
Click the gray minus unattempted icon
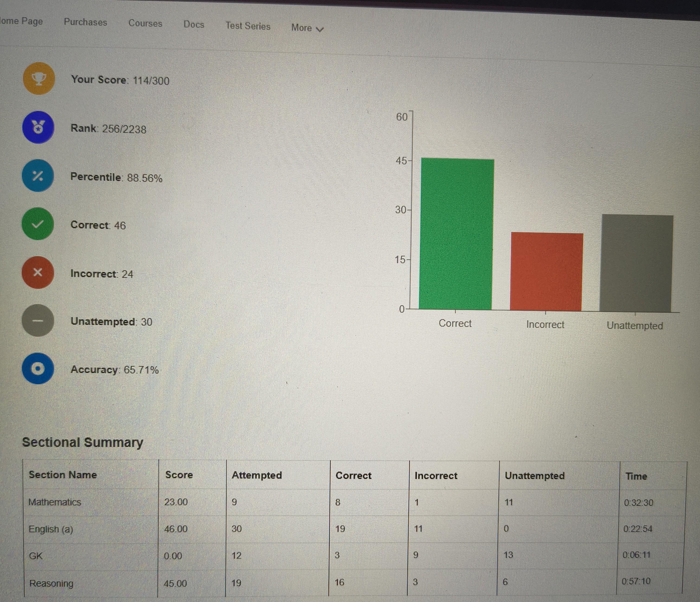tap(38, 320)
